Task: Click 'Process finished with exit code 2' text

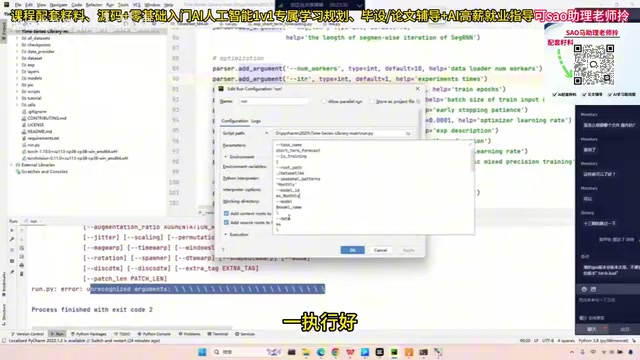Action: point(92,310)
